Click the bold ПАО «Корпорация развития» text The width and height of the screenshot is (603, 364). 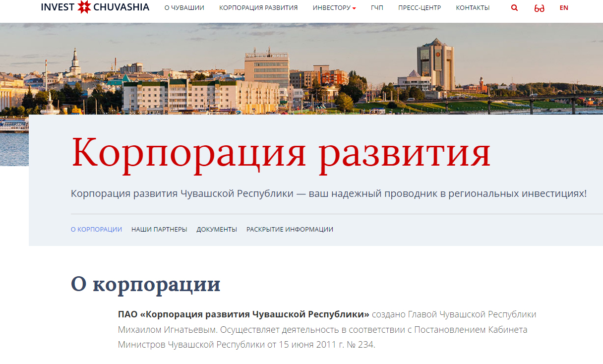(x=244, y=314)
